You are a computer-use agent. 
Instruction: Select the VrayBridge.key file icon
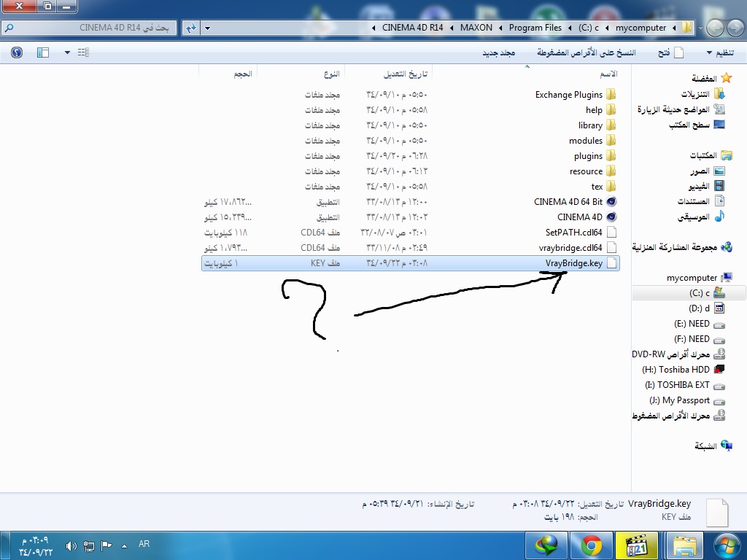click(612, 262)
